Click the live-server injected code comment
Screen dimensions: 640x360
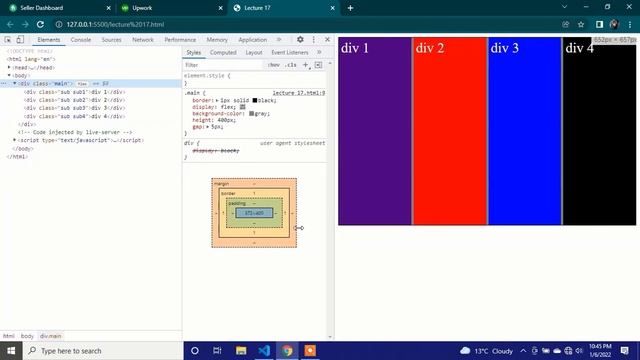click(x=75, y=132)
